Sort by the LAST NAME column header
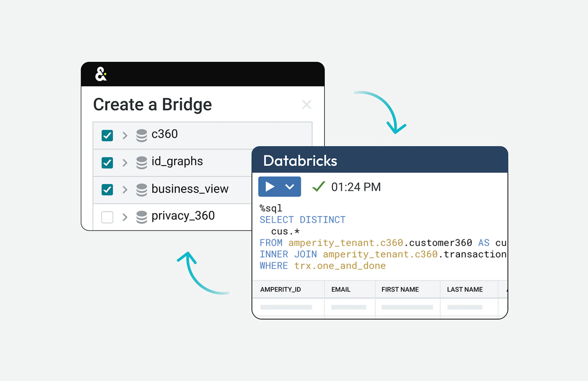The image size is (588, 381). [465, 289]
